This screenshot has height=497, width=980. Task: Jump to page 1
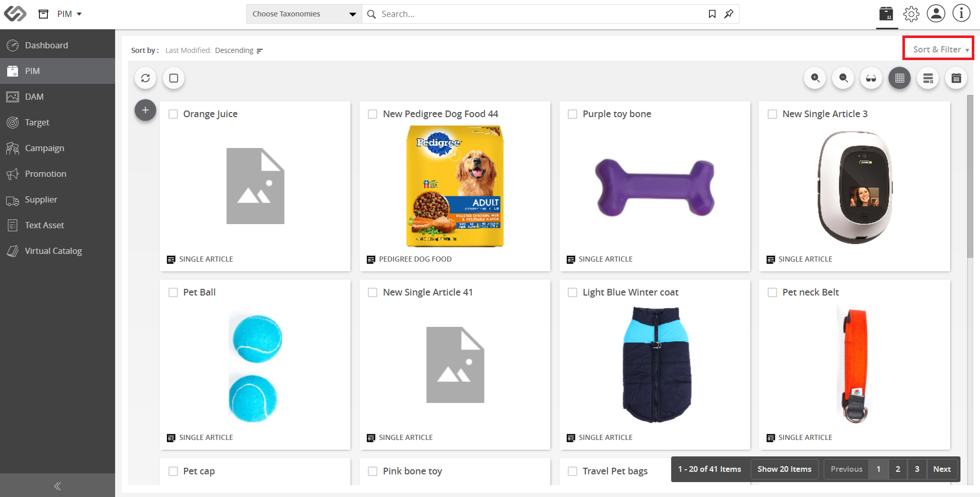click(879, 469)
